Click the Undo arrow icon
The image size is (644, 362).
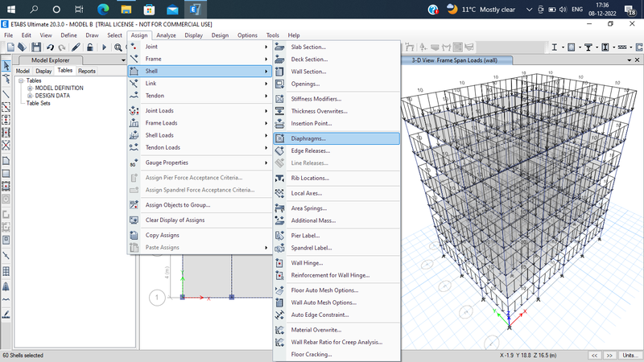[50, 47]
